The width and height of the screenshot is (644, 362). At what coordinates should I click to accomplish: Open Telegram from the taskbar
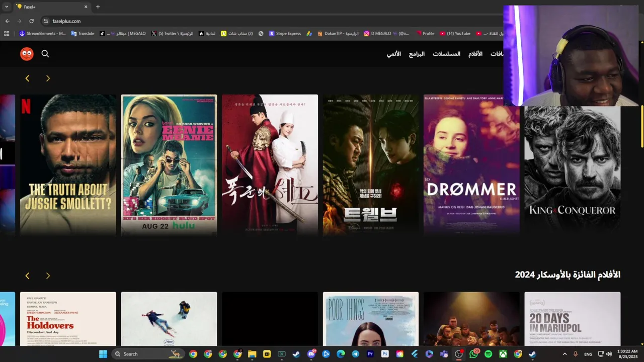coord(356,354)
